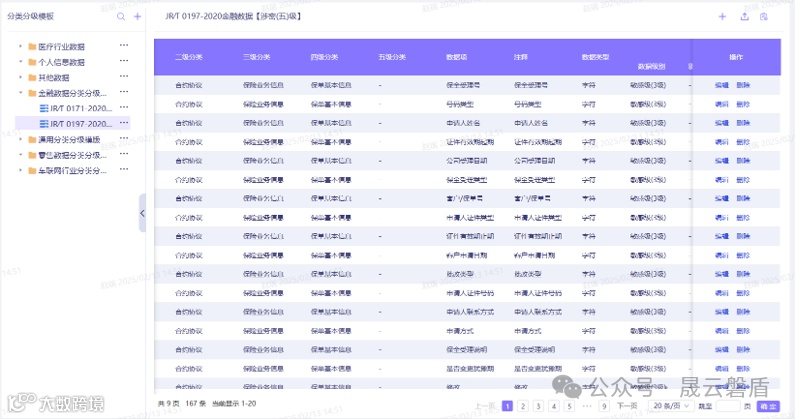Viewport: 795px width, 419px height.
Task: Click the jump-to-page input field
Action: point(728,406)
